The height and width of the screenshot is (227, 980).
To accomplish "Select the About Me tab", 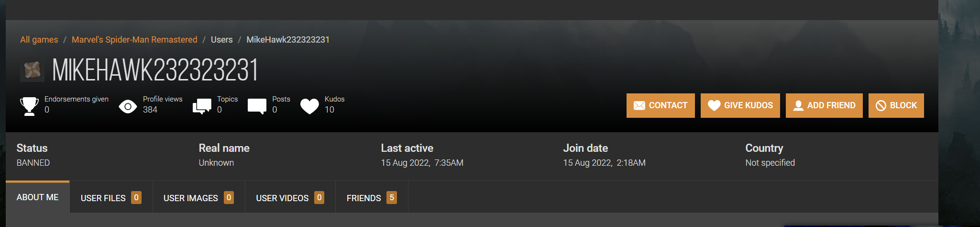I will 38,197.
